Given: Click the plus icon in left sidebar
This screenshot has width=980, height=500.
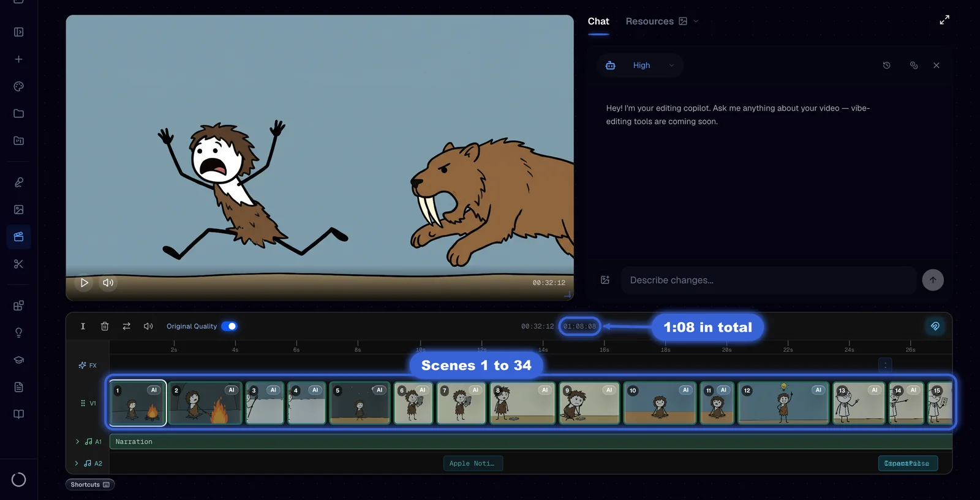Looking at the screenshot, I should pyautogui.click(x=18, y=59).
